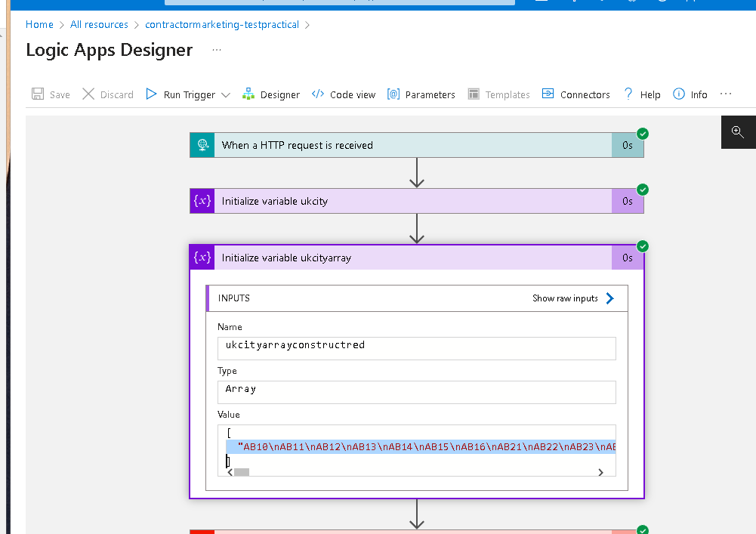Open toolbar overflow ellipsis menu

pyautogui.click(x=726, y=94)
